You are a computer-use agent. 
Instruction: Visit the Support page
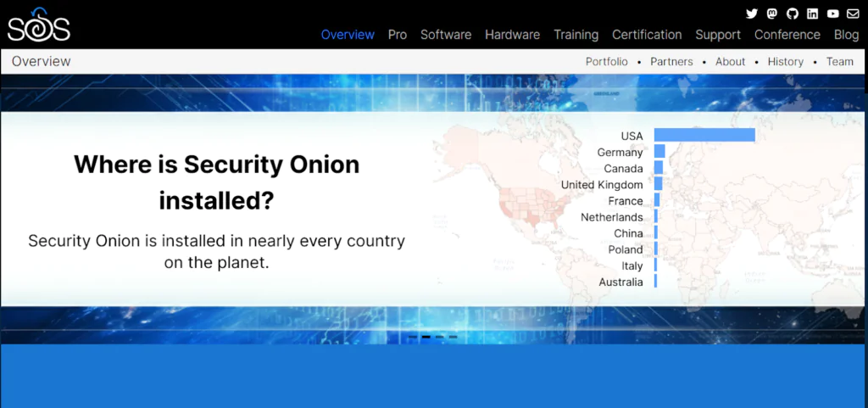(718, 34)
